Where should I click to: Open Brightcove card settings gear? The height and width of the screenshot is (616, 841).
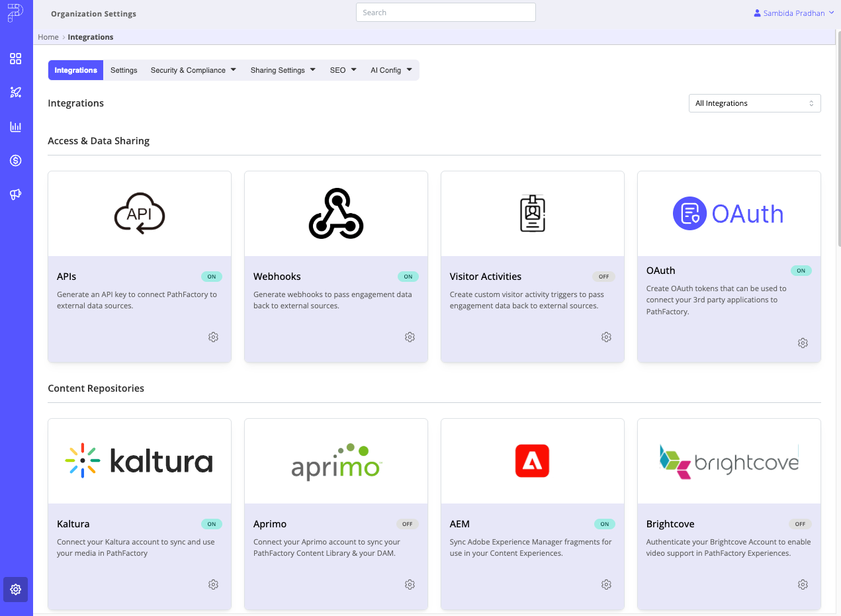[803, 585]
